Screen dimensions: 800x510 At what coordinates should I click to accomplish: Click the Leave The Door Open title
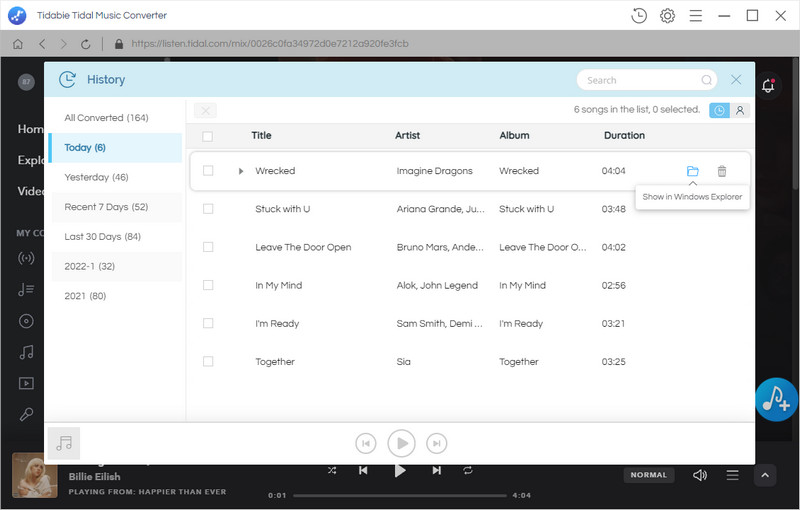[303, 247]
